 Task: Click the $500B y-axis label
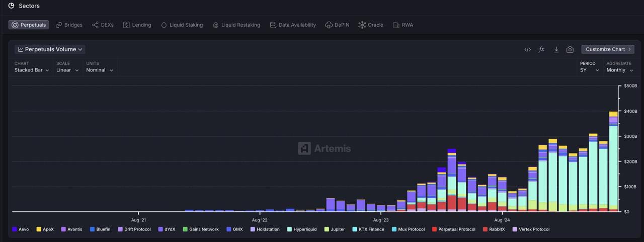click(630, 86)
